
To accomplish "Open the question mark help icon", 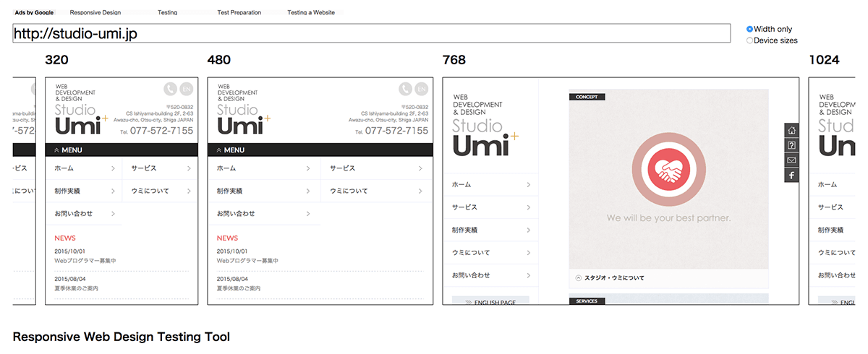I will pyautogui.click(x=791, y=145).
